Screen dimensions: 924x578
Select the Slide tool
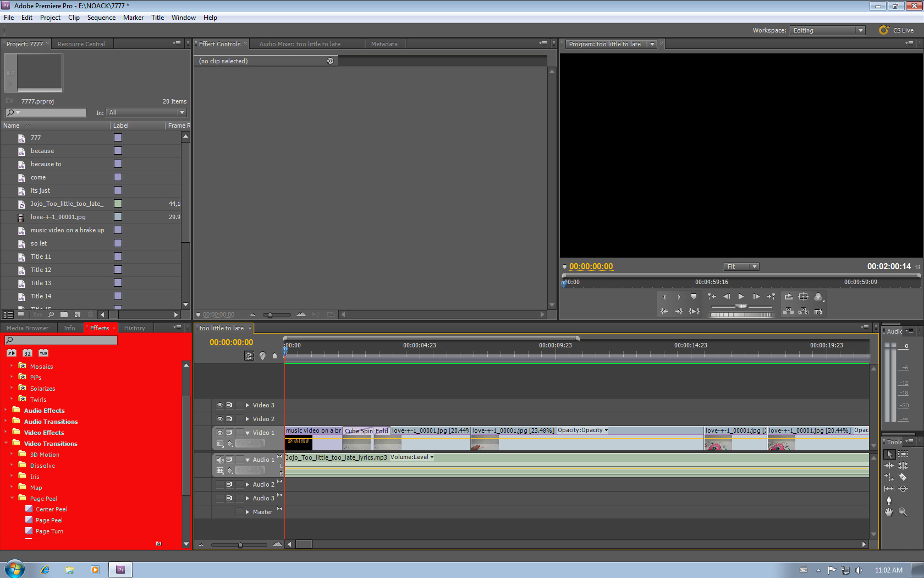pyautogui.click(x=903, y=489)
